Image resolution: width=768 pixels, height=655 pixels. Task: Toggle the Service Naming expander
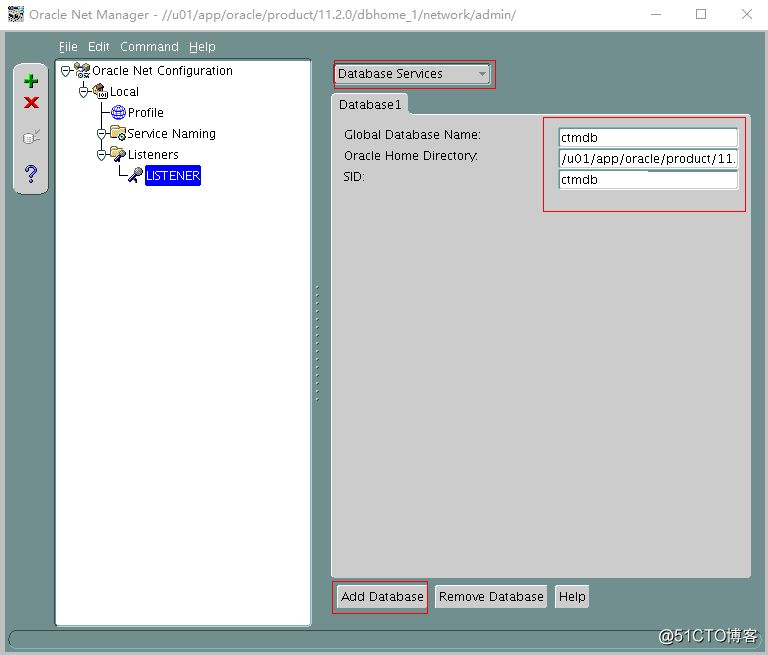[x=101, y=134]
